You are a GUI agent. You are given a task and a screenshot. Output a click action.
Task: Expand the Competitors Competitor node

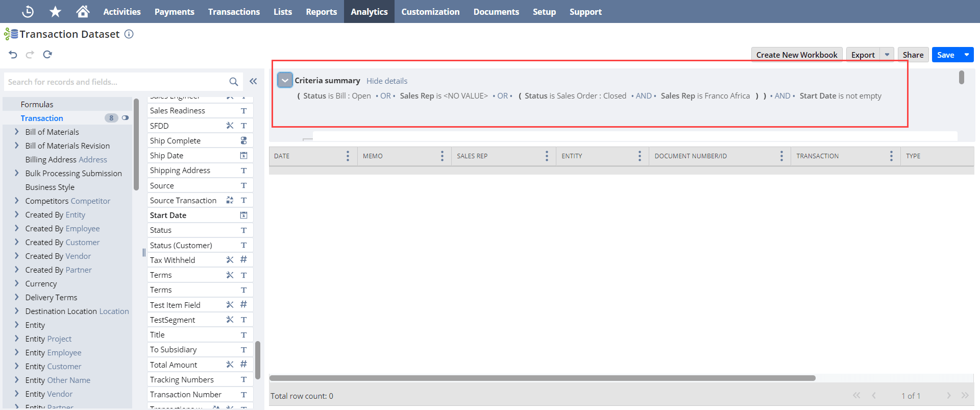(17, 201)
